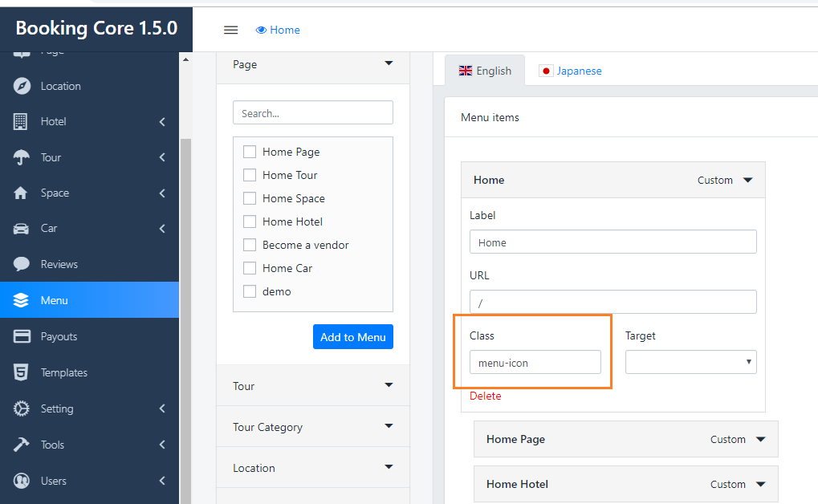
Task: Tick the Become a vendor checkbox
Action: pyautogui.click(x=250, y=245)
